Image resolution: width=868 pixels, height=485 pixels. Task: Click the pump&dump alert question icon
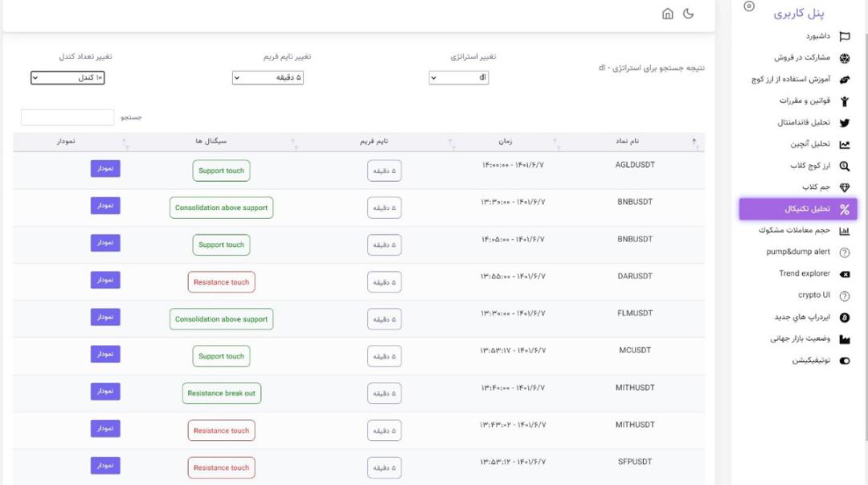(x=844, y=253)
